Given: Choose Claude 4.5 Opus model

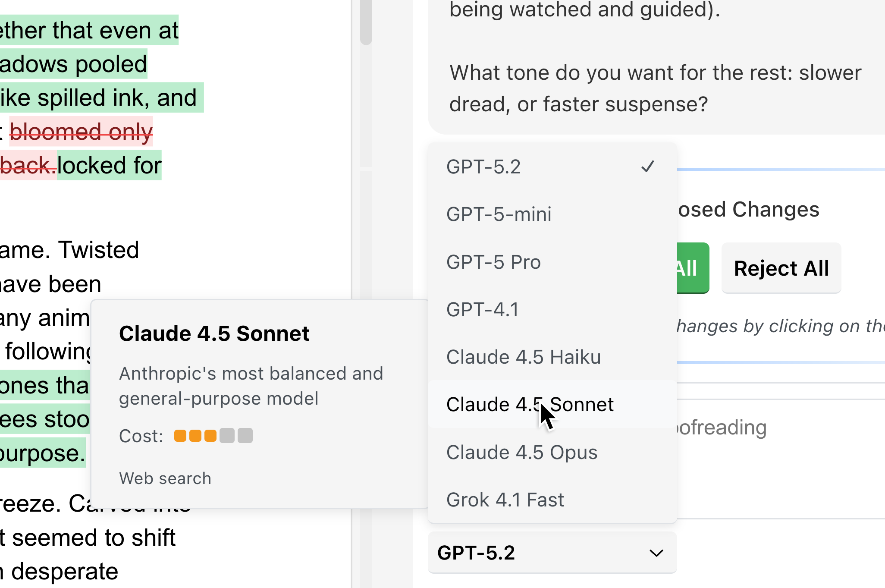Looking at the screenshot, I should pos(522,452).
